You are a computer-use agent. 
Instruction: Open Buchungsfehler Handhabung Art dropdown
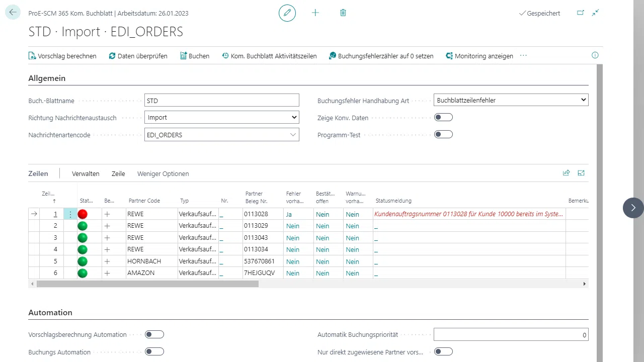coord(511,100)
